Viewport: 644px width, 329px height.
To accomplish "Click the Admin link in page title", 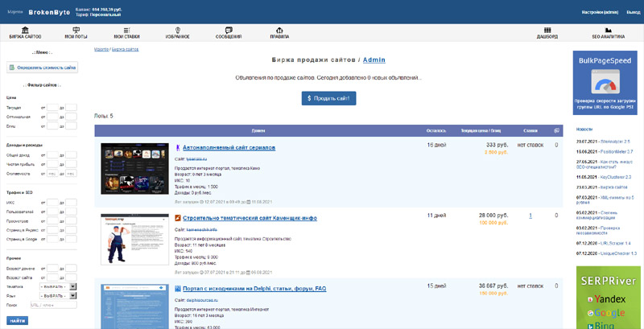I will (x=374, y=60).
